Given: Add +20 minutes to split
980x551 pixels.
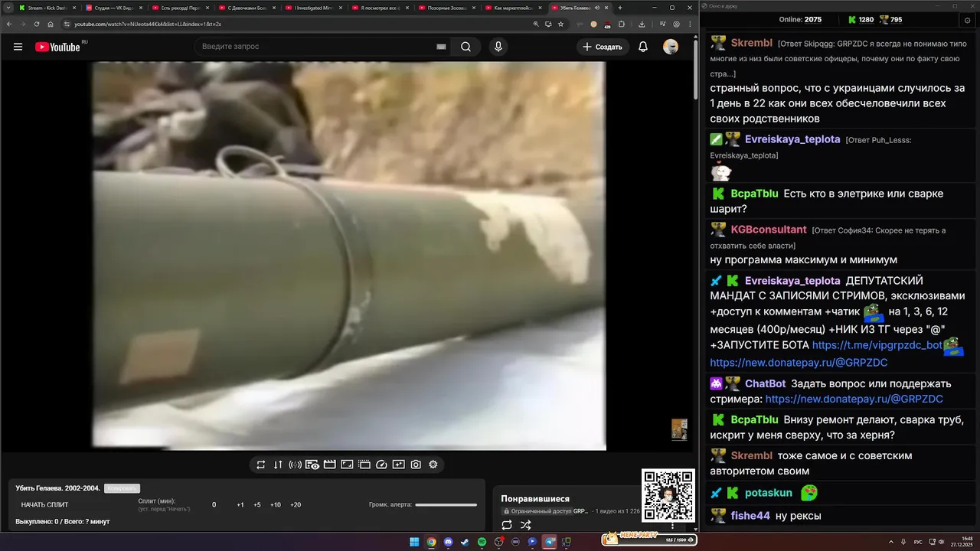Looking at the screenshot, I should point(296,505).
